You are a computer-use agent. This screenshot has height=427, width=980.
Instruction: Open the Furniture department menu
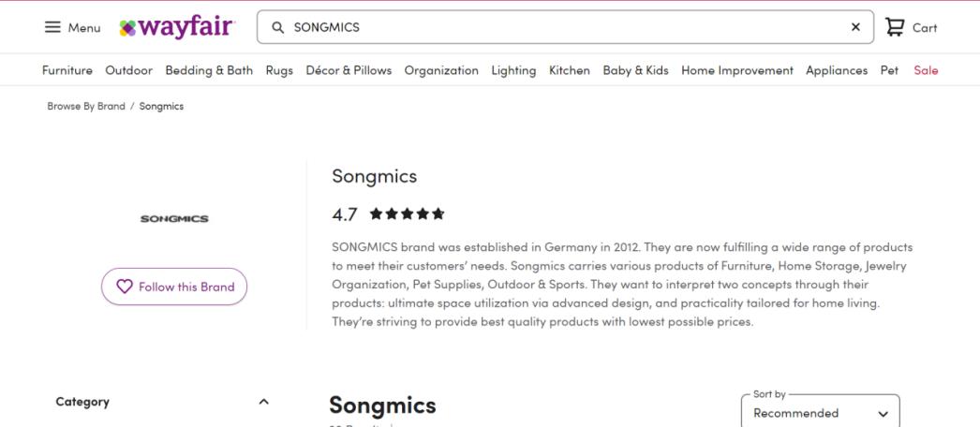pyautogui.click(x=67, y=70)
